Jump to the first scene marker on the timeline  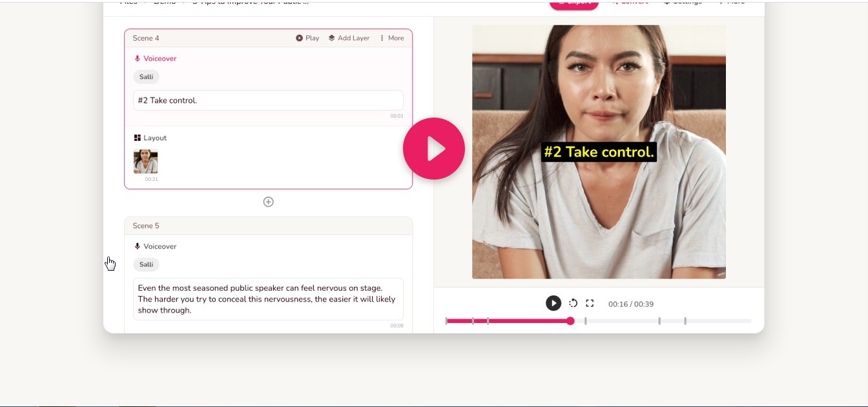coord(446,320)
